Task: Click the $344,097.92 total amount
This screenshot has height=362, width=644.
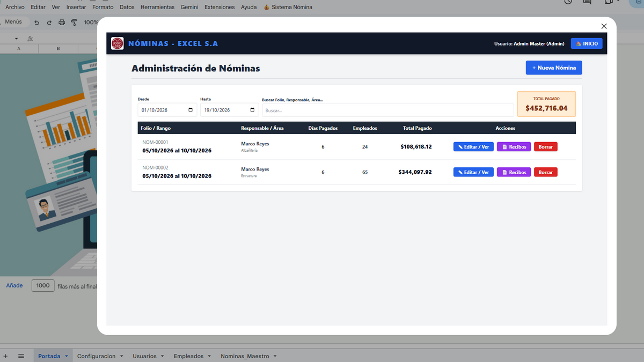Action: pyautogui.click(x=415, y=172)
